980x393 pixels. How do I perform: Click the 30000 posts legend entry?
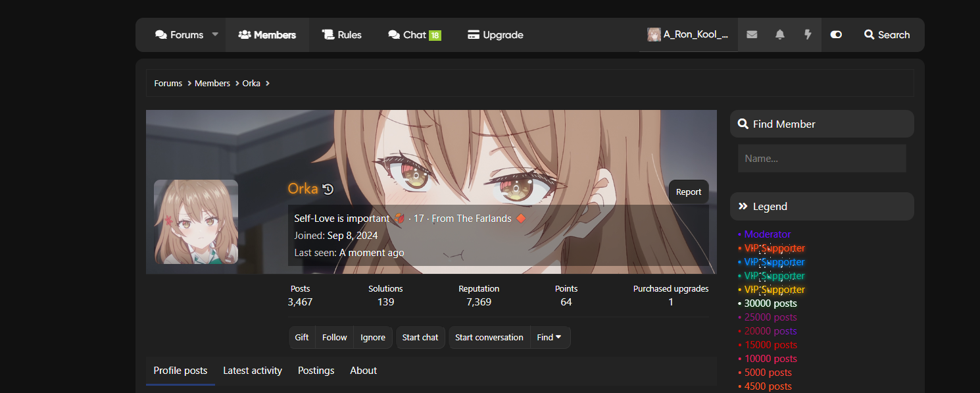(771, 303)
